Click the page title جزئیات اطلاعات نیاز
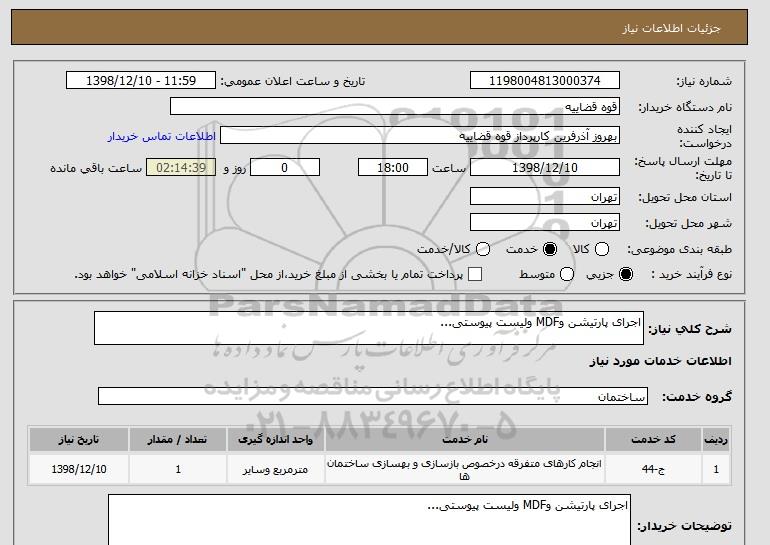Screen dimensions: 770x545 point(671,28)
